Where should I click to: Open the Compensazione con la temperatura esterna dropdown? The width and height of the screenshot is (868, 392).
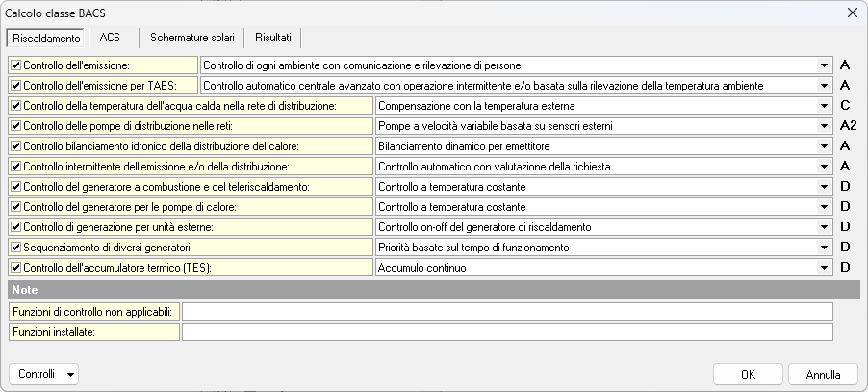(x=825, y=106)
